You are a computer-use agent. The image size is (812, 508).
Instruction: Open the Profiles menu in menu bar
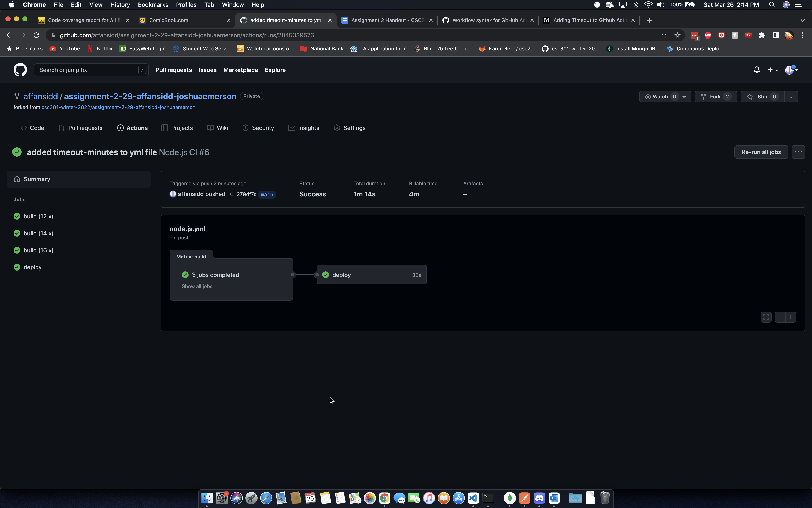pos(186,5)
